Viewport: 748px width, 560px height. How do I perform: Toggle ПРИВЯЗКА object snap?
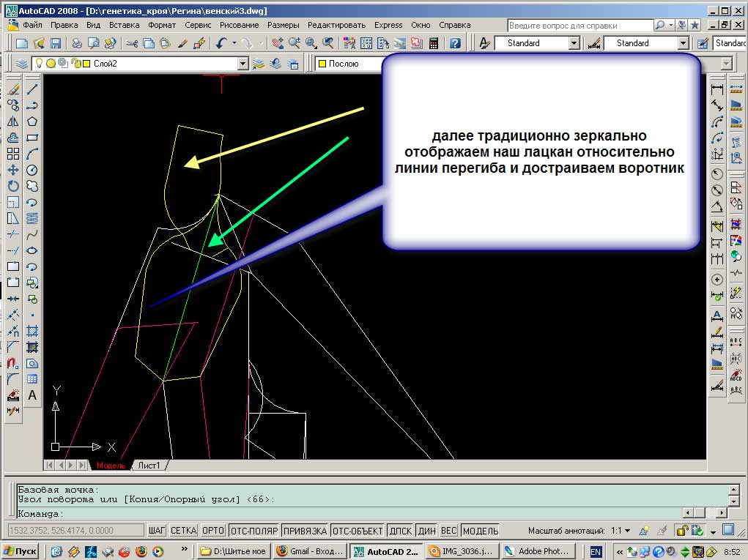[x=304, y=531]
